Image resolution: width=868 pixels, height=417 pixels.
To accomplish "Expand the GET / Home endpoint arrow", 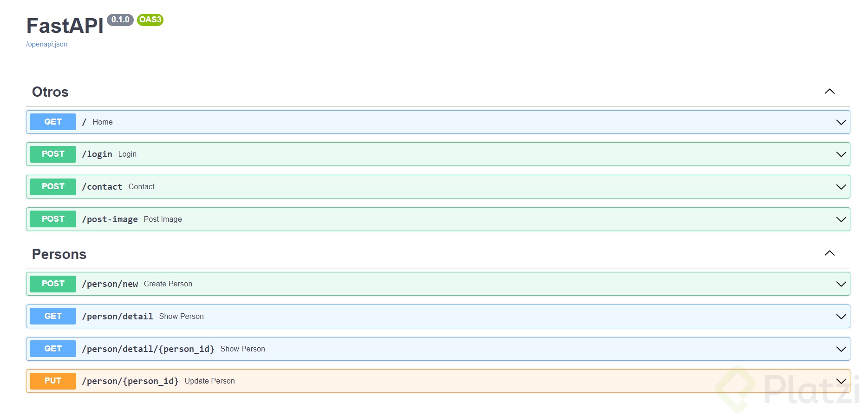I will 841,122.
